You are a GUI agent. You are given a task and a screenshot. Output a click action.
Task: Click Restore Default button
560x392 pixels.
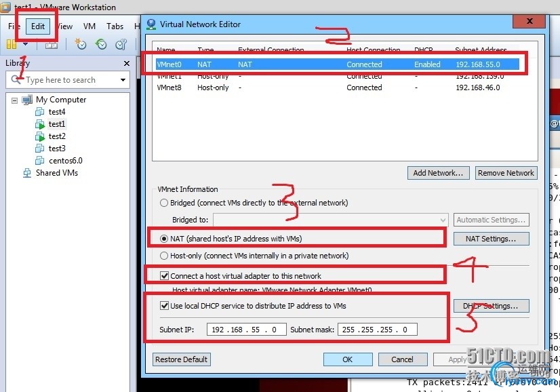click(x=182, y=359)
